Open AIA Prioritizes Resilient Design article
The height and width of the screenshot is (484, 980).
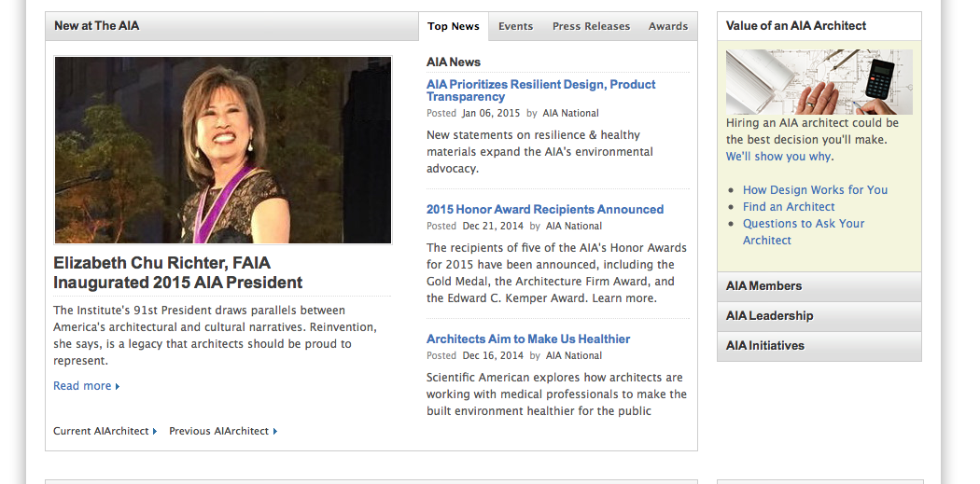(540, 90)
